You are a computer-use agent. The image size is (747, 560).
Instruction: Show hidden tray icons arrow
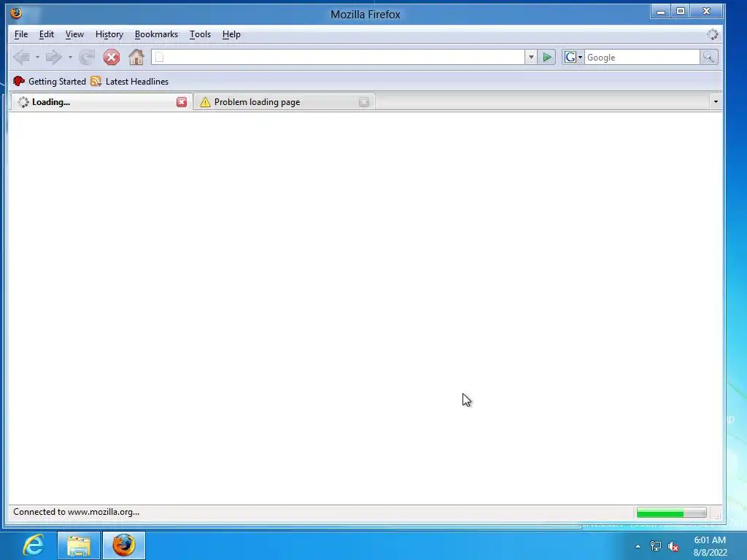(x=638, y=546)
